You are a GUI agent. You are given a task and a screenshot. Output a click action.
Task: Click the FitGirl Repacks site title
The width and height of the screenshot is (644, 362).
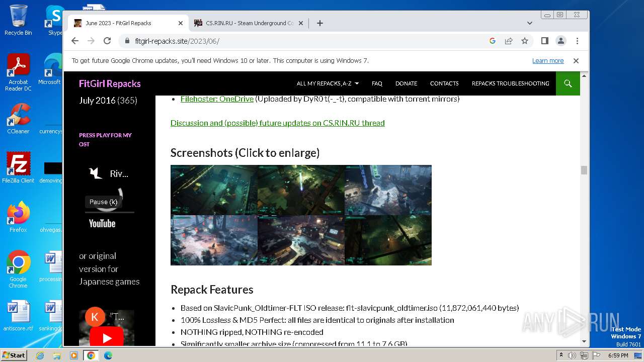pyautogui.click(x=110, y=84)
